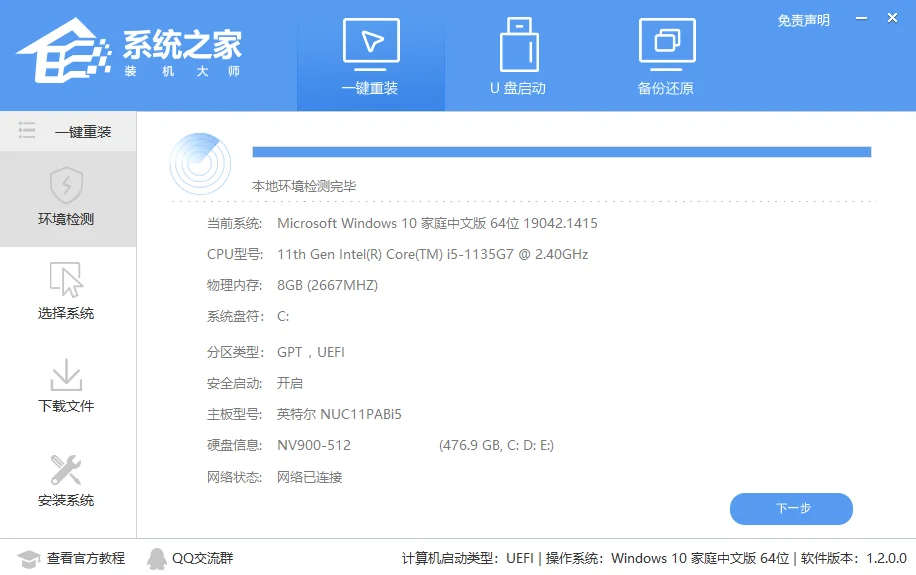Click the 分区类型 label
916x575 pixels.
[x=235, y=352]
